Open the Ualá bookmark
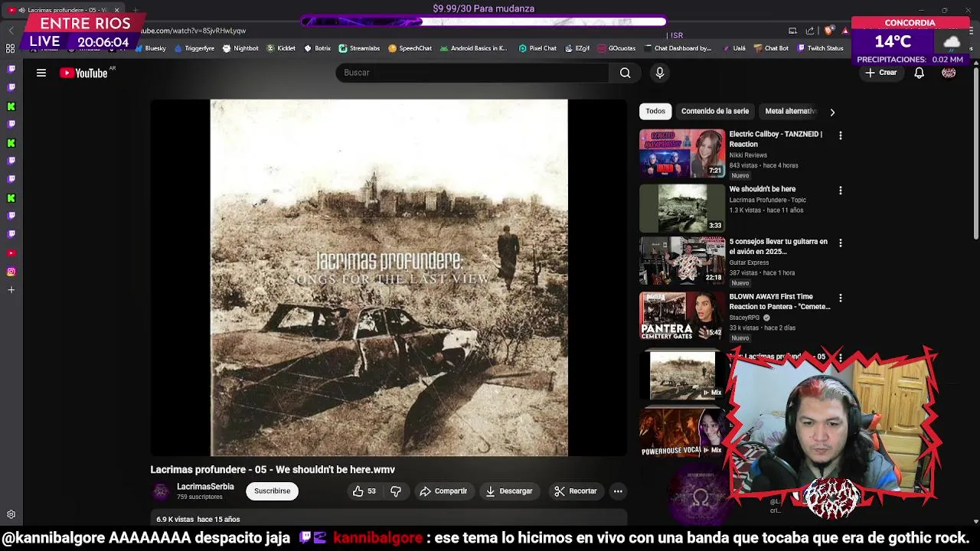 click(x=733, y=48)
